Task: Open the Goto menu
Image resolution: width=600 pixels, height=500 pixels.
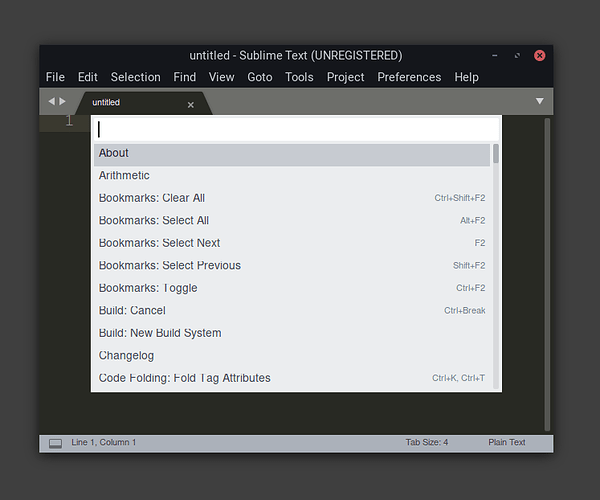Action: click(260, 77)
